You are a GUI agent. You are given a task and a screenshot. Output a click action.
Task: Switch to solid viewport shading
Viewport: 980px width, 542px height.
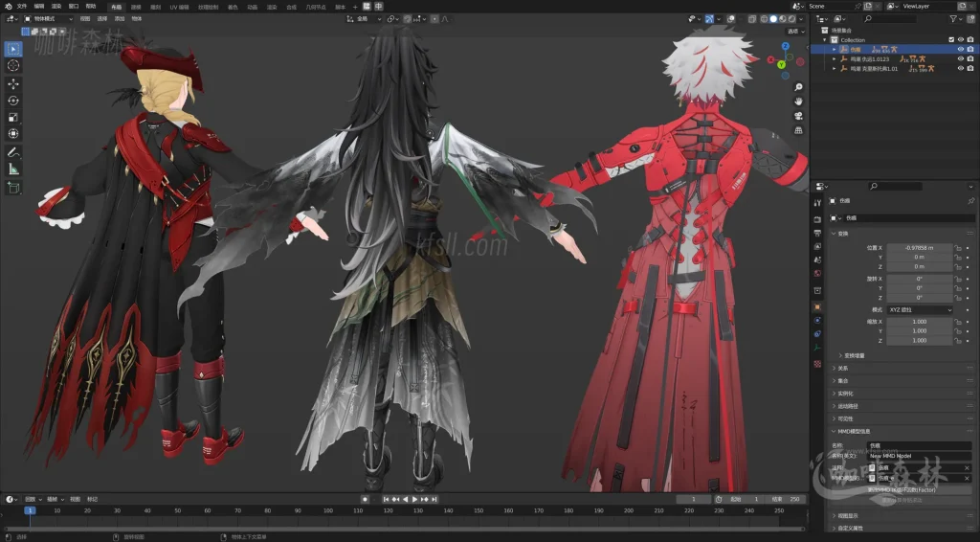point(773,19)
